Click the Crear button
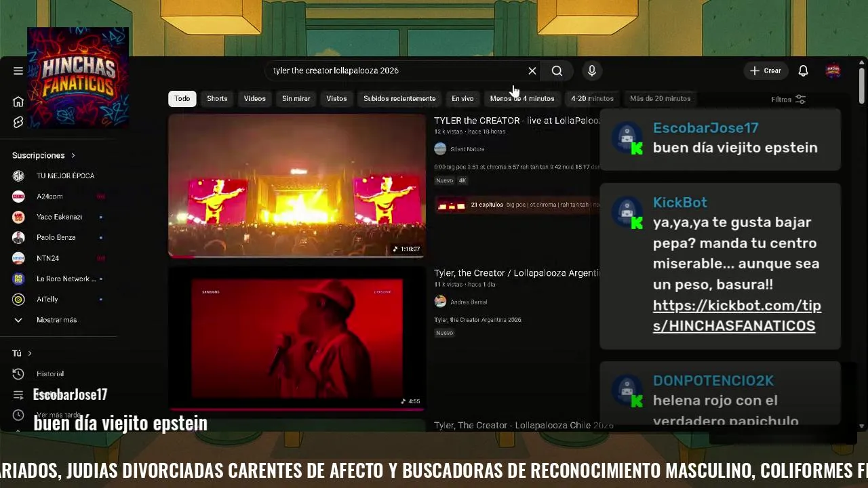Screen dimensions: 868x488 (766, 70)
